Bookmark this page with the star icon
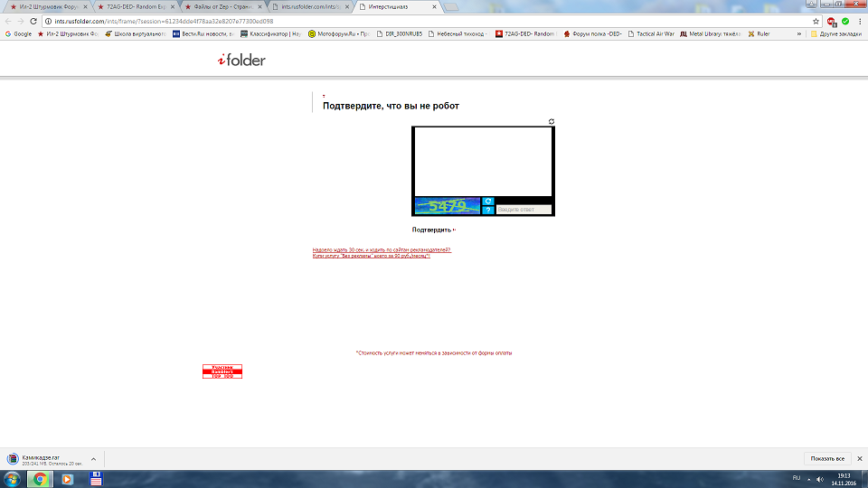 (816, 21)
